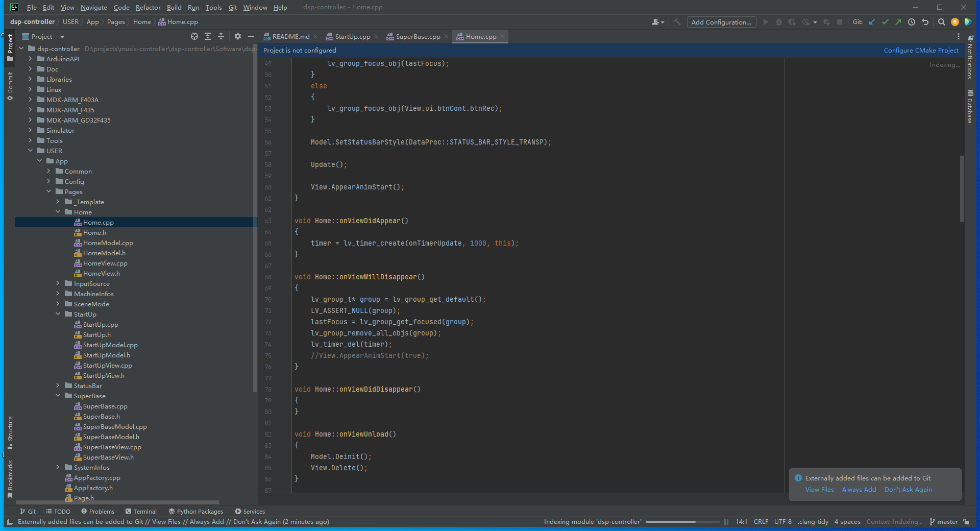Collapse the Pages folder

click(48, 191)
